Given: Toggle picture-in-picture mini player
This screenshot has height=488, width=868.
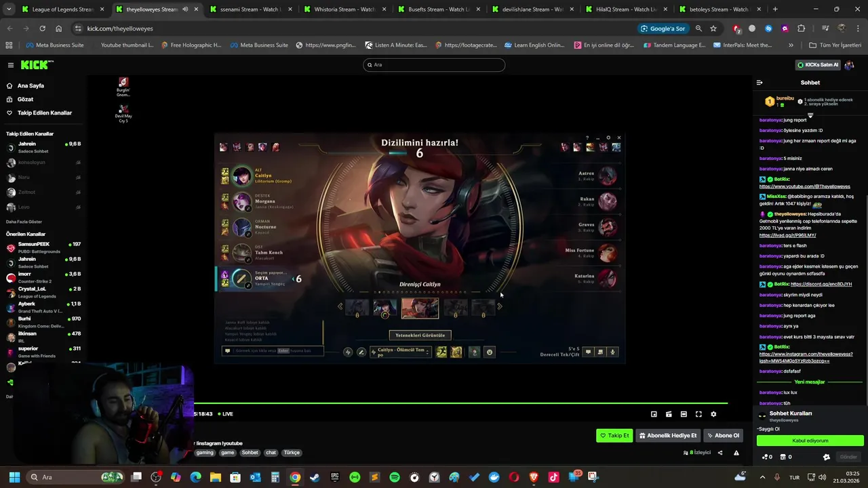Looking at the screenshot, I should click(654, 414).
